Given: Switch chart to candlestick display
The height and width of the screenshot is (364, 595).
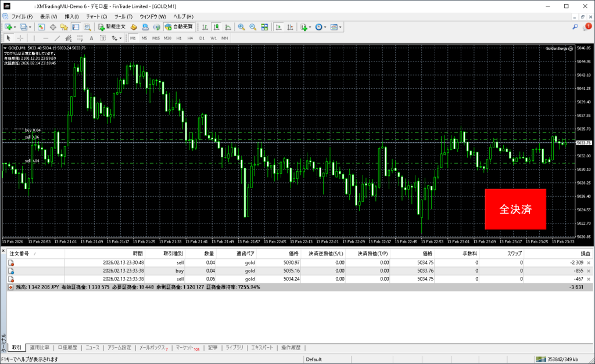Looking at the screenshot, I should [x=216, y=27].
